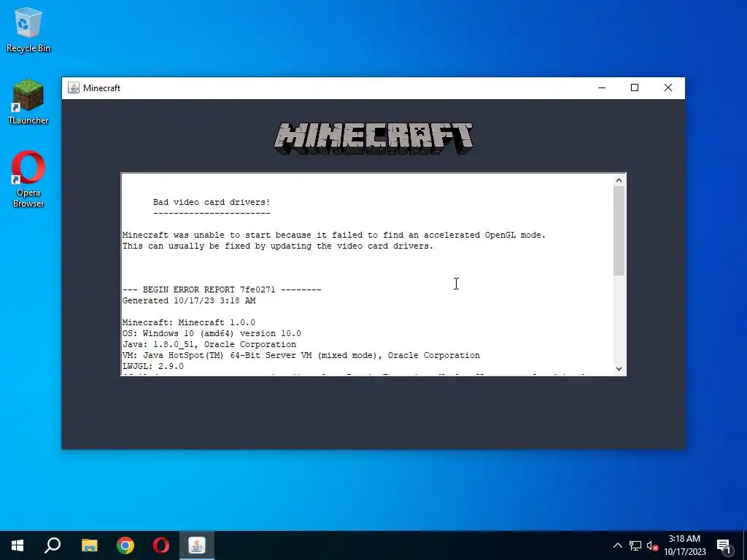747x560 pixels.
Task: Click the scrollbar down arrow in error report
Action: click(619, 368)
